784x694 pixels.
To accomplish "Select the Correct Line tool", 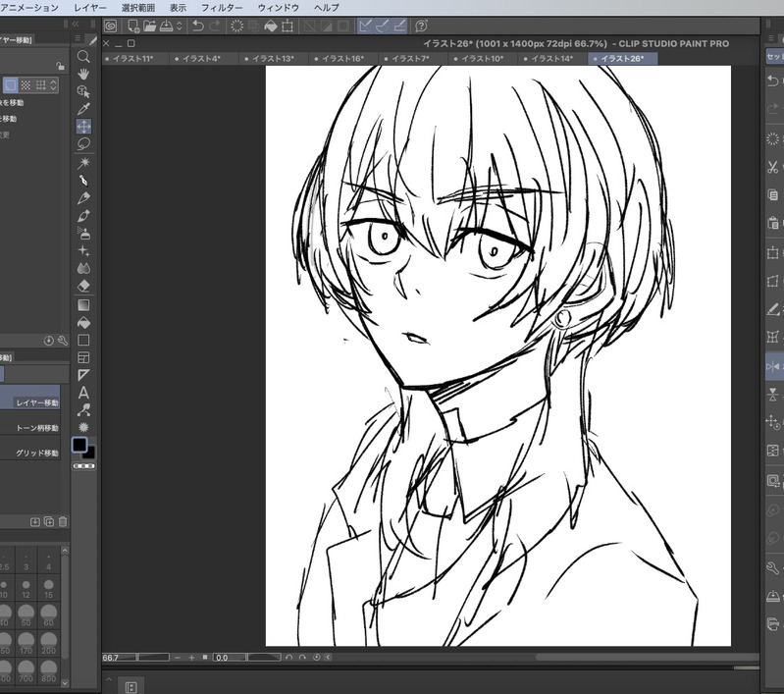I will coord(83,410).
